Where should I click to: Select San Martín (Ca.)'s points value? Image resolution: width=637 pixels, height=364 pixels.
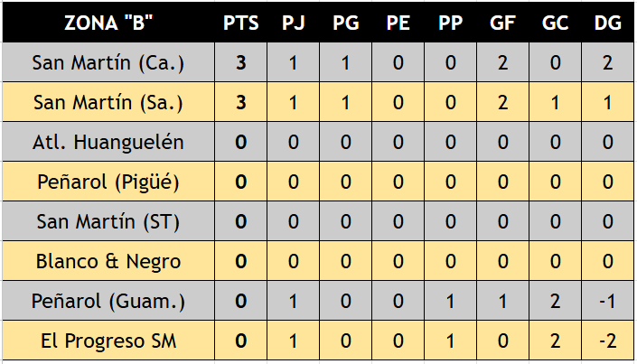coord(241,63)
